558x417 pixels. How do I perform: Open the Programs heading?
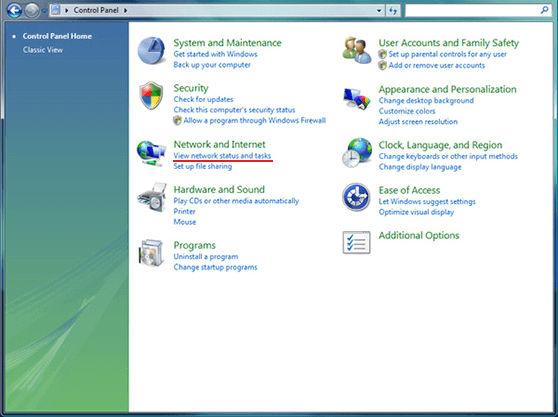(x=195, y=245)
